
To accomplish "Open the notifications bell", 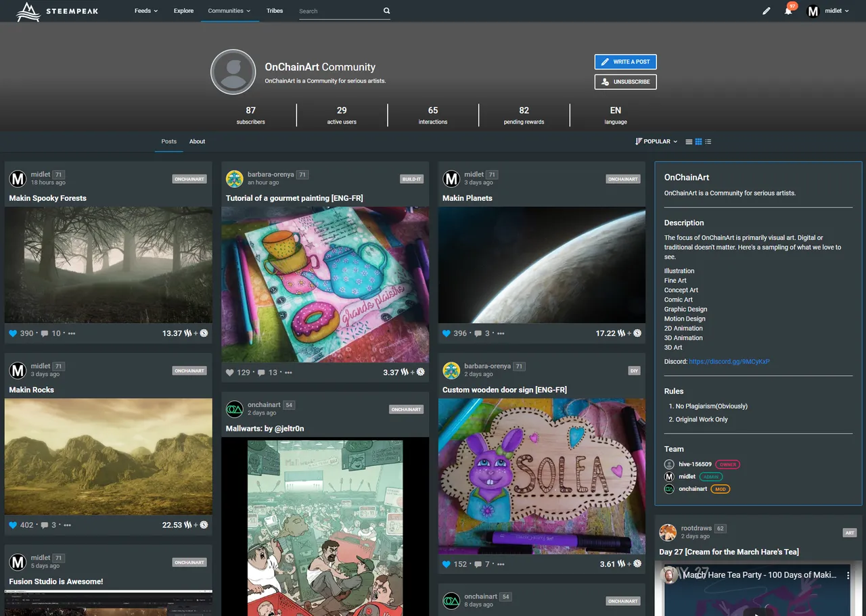I will [x=788, y=11].
